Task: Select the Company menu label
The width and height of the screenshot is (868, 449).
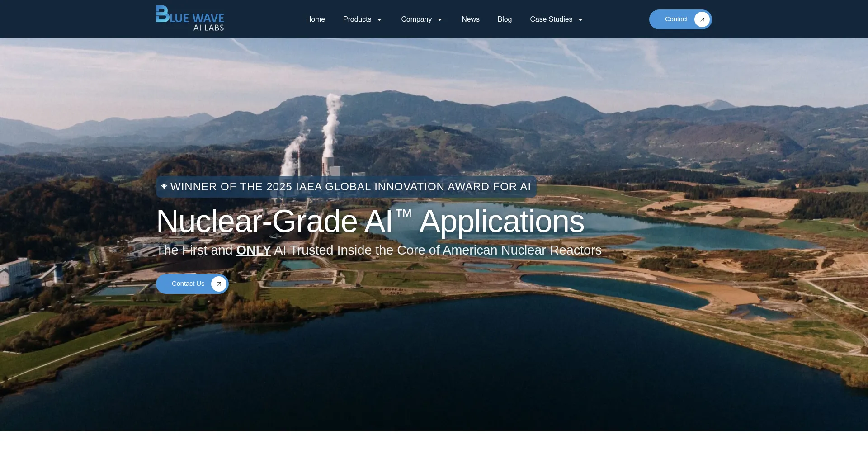Action: coord(416,19)
